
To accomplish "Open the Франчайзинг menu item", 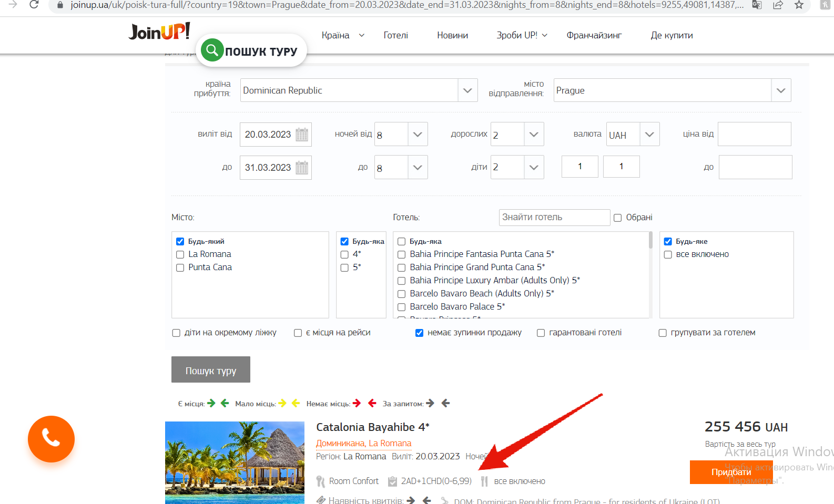I will click(x=594, y=35).
